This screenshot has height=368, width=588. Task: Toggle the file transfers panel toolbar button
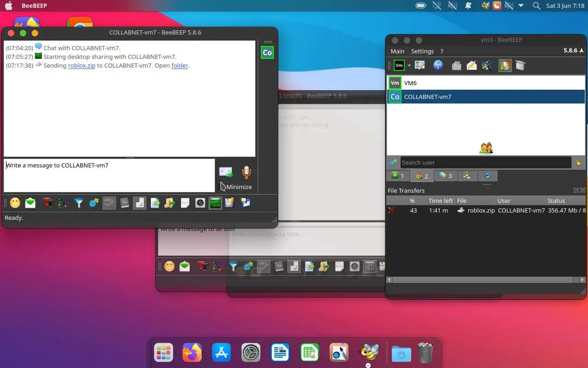pos(505,65)
